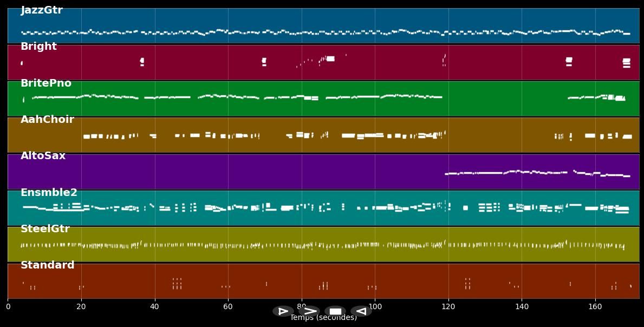The height and width of the screenshot is (327, 644).
Task: Choose the AahChoir track label
Action: (47, 120)
